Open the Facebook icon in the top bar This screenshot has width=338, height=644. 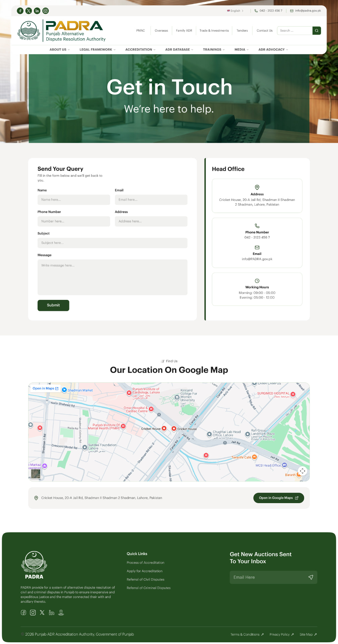click(x=20, y=11)
